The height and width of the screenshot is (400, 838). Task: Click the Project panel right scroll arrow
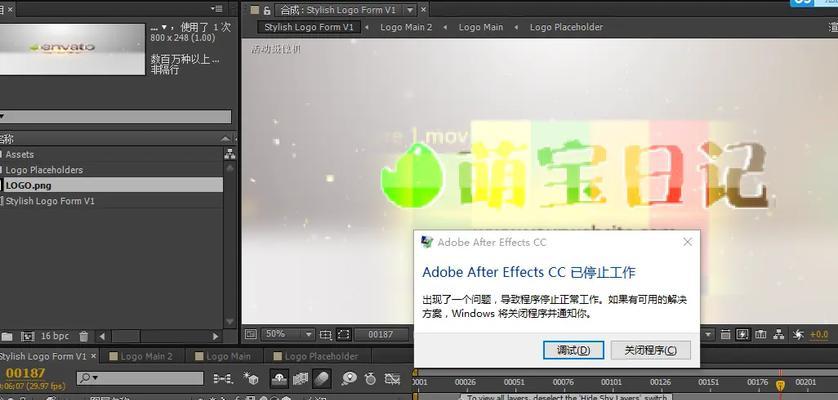215,336
